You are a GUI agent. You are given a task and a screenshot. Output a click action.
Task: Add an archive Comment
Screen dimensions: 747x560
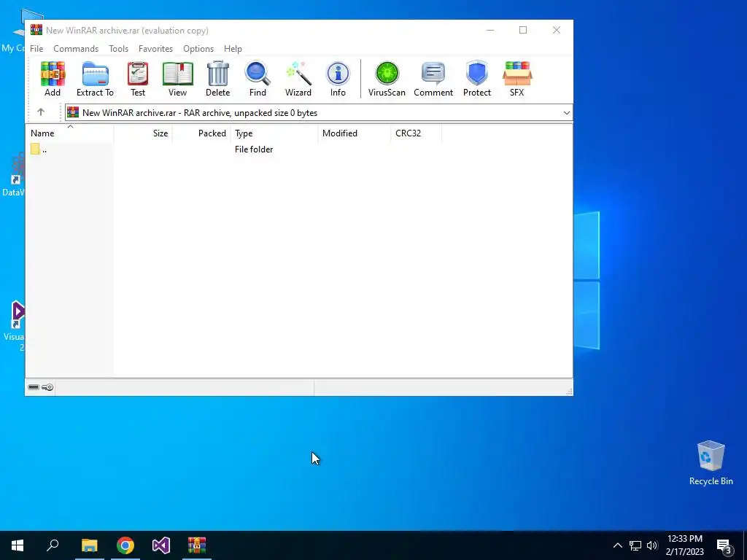(x=433, y=79)
